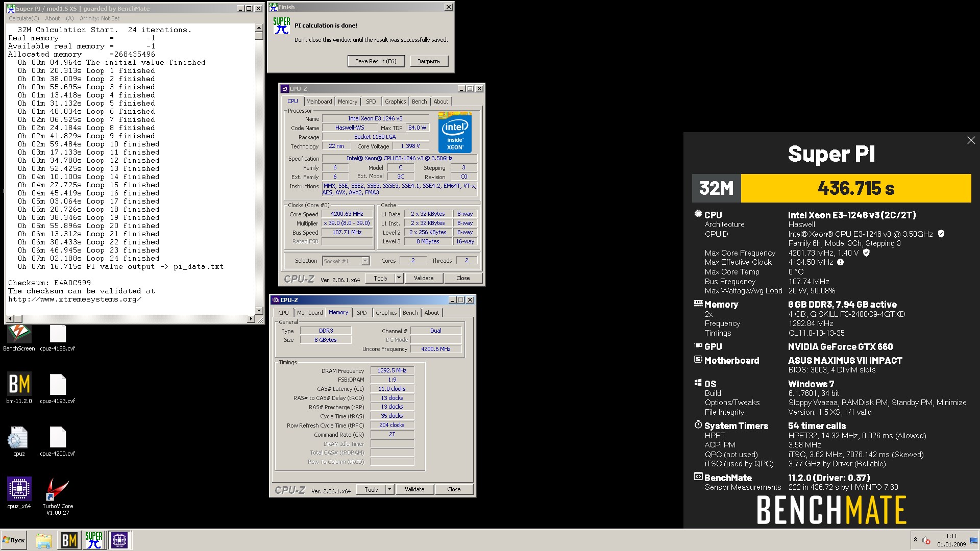The image size is (980, 551).
Task: Switch to Mainboard tab in the top CPU-Z window
Action: (x=319, y=102)
